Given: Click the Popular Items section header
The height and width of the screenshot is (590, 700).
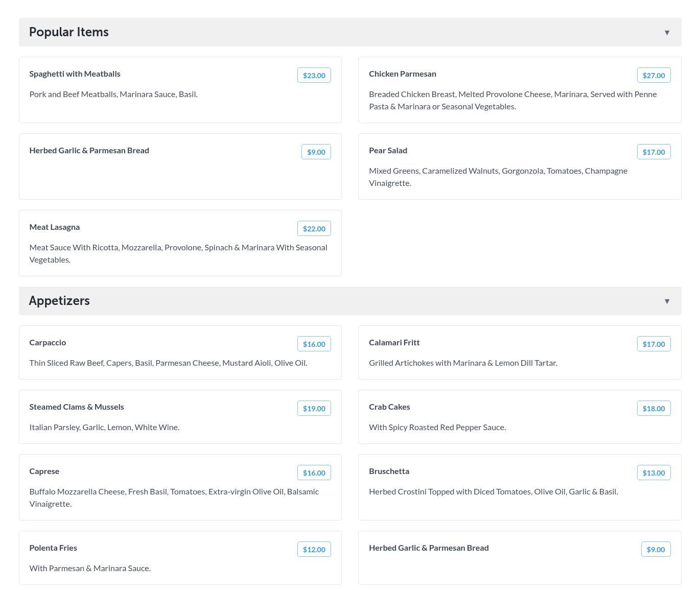Looking at the screenshot, I should tap(69, 32).
